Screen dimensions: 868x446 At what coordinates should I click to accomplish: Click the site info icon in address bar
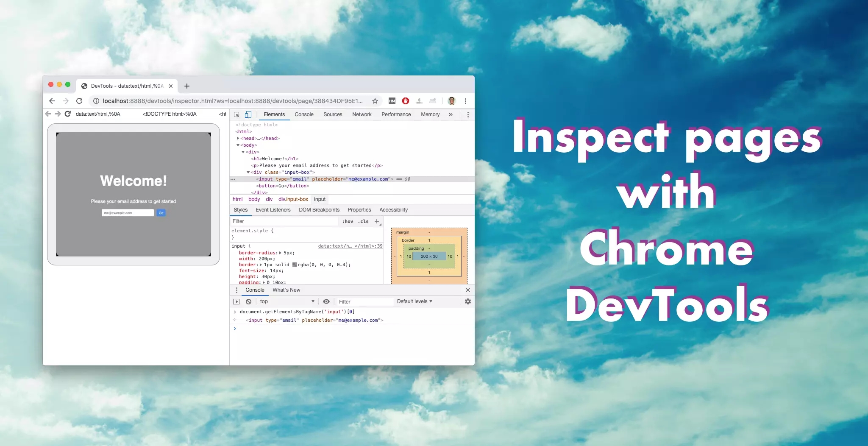coord(96,101)
